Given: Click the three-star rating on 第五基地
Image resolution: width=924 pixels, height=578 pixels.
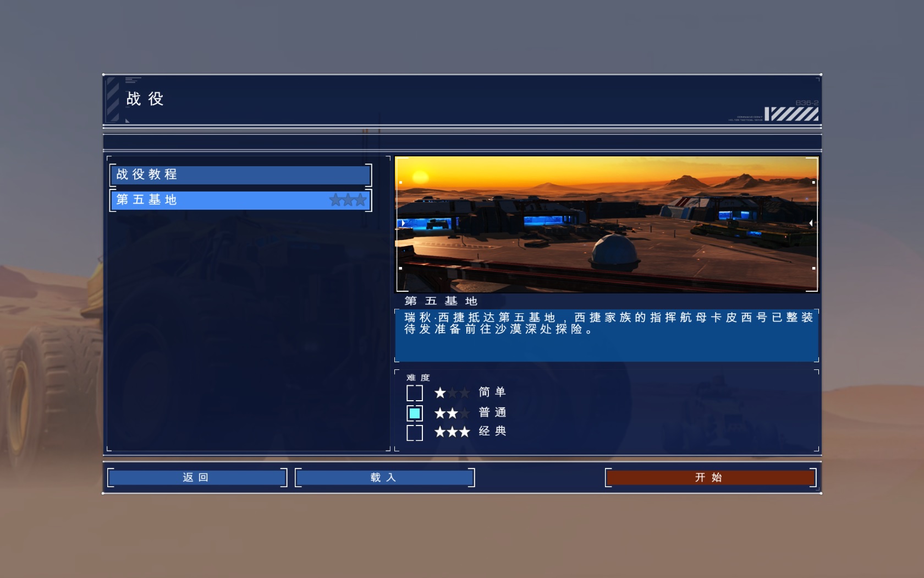Looking at the screenshot, I should tap(348, 200).
